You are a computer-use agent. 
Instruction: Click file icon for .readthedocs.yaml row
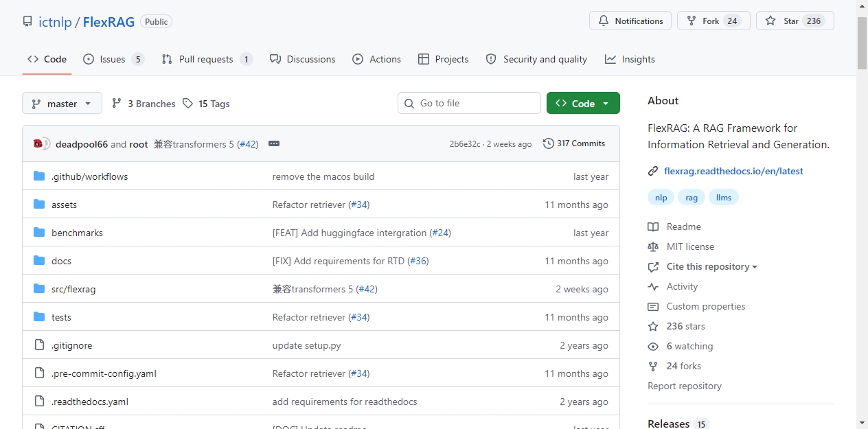(39, 402)
